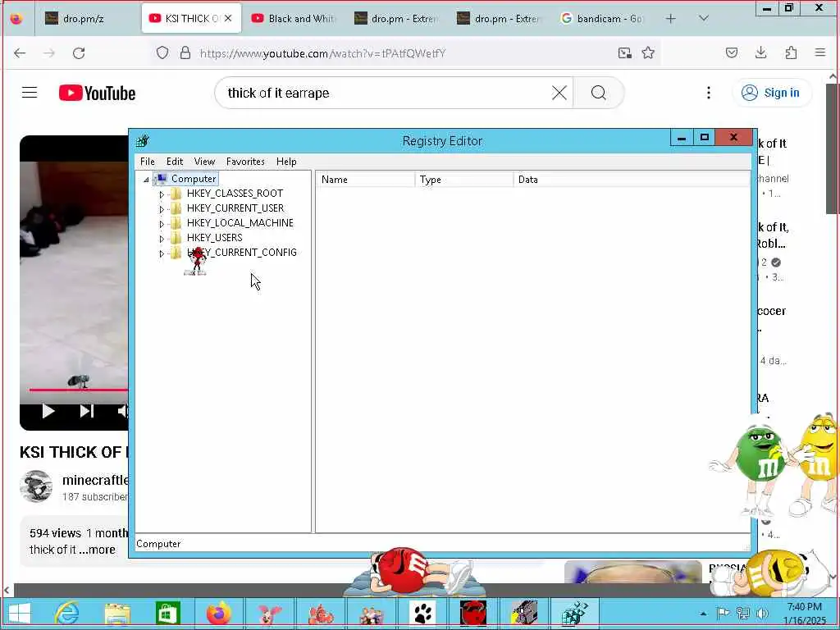
Task: Click the volume speaker tray icon
Action: (762, 614)
